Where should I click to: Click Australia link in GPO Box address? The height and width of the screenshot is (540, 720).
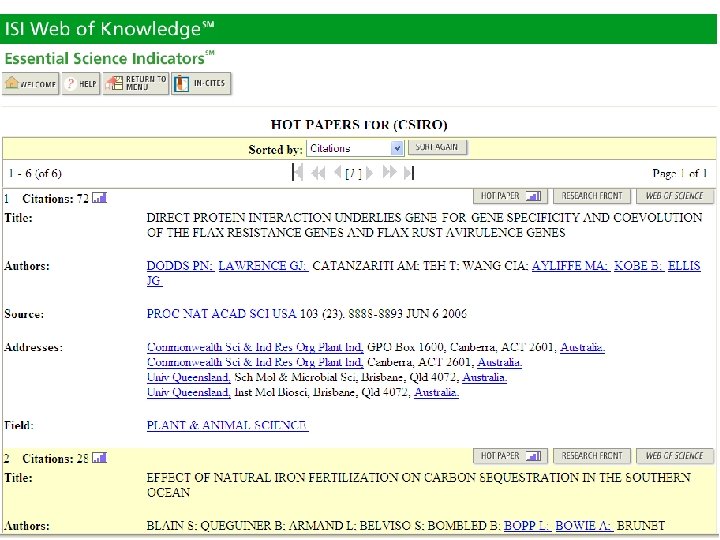click(582, 347)
